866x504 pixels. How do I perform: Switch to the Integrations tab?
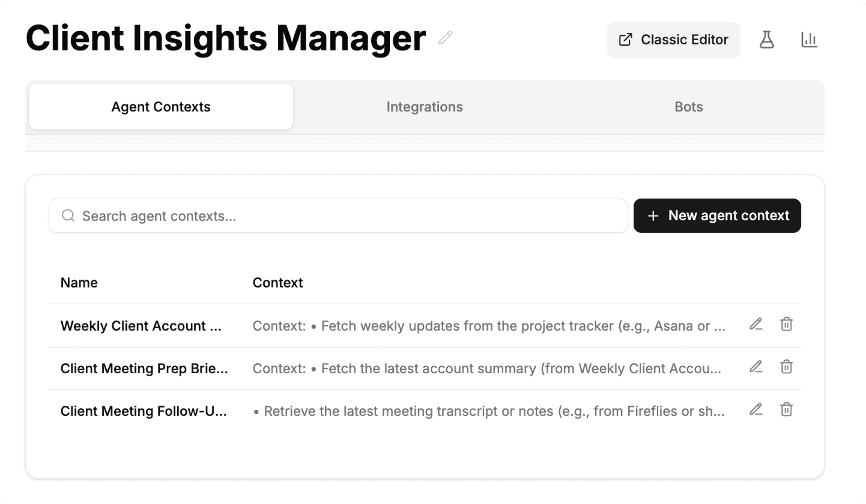[424, 107]
